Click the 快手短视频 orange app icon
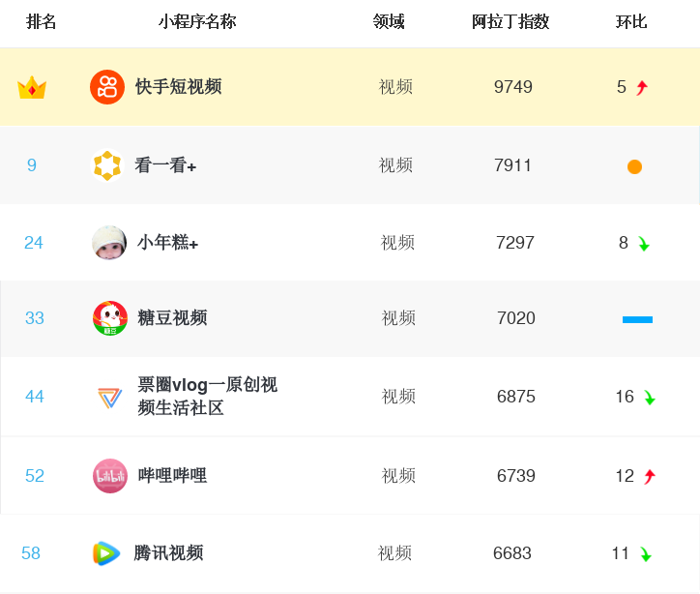700x594 pixels. (x=107, y=87)
